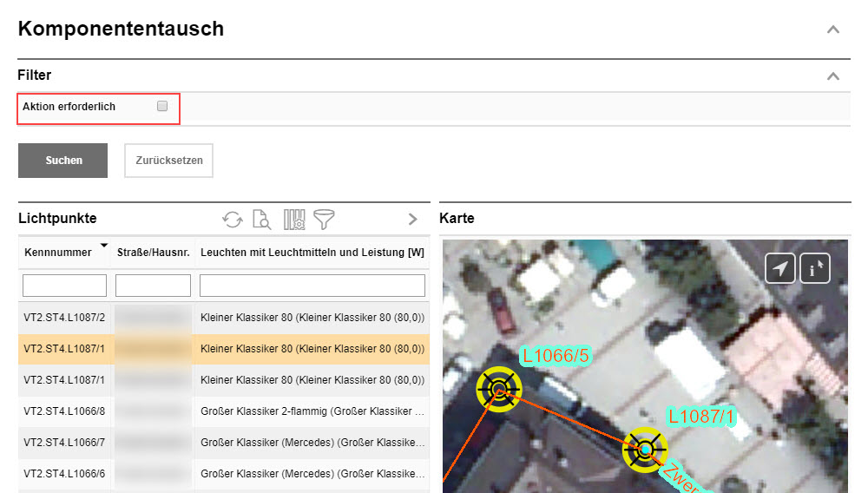Select row VT2.ST4.L1087/2
Viewport: 868px width, 493px height.
[x=224, y=318]
